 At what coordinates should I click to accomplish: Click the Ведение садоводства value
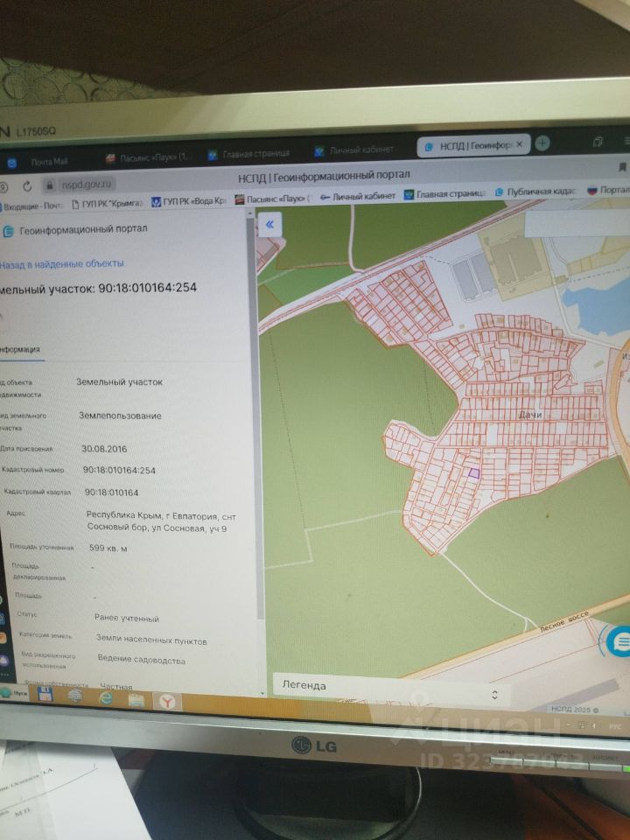(x=142, y=660)
